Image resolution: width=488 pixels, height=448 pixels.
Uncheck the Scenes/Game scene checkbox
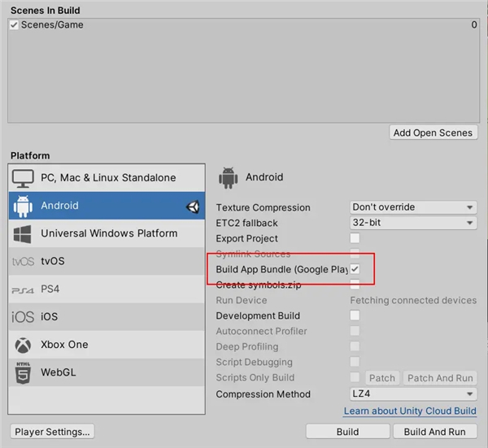[x=14, y=25]
